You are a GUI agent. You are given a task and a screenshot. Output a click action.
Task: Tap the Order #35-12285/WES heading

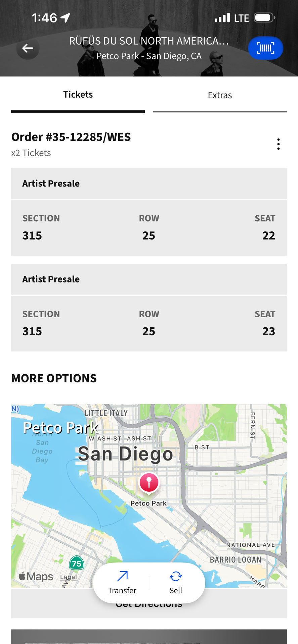(x=71, y=137)
